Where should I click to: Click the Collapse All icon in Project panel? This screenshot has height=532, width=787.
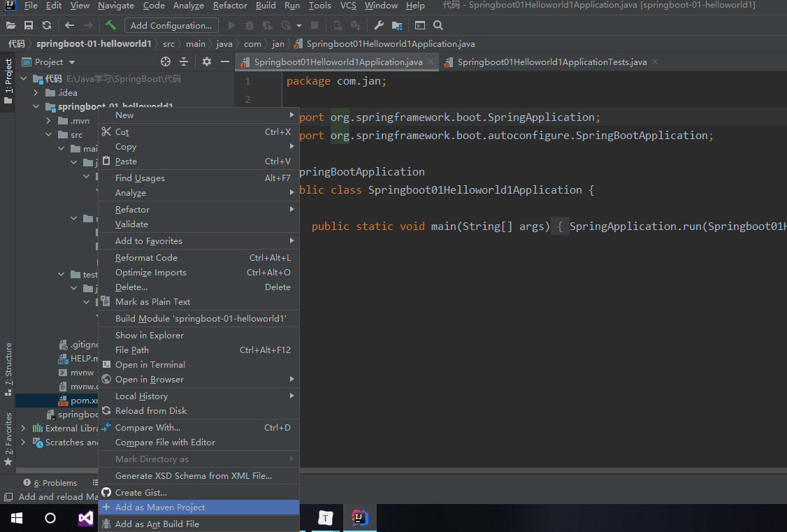184,62
